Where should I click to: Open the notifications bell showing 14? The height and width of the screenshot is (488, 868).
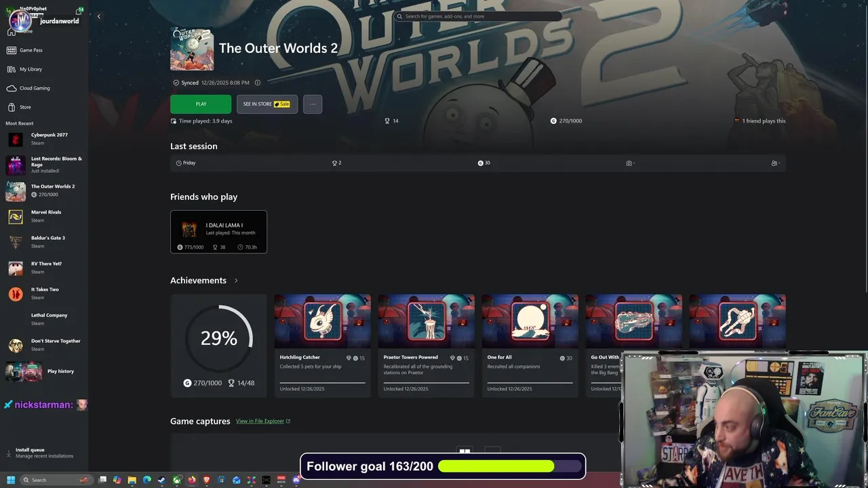[80, 11]
